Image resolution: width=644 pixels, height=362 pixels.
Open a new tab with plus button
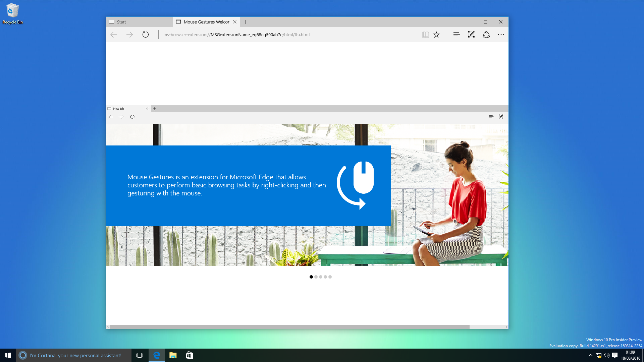point(246,22)
